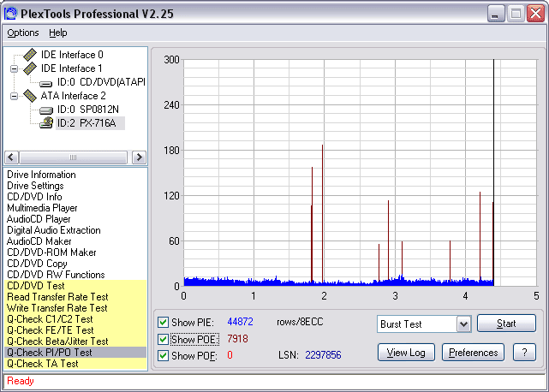Select ATA Interface 2 in tree
The image size is (549, 392).
coord(73,96)
